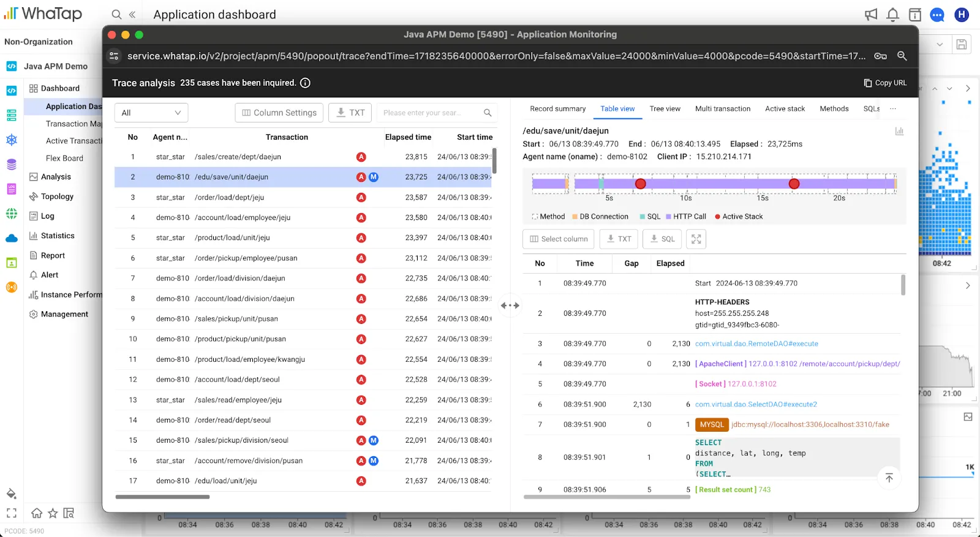Open Topology in the sidebar
Viewport: 980px width, 537px height.
tap(57, 196)
